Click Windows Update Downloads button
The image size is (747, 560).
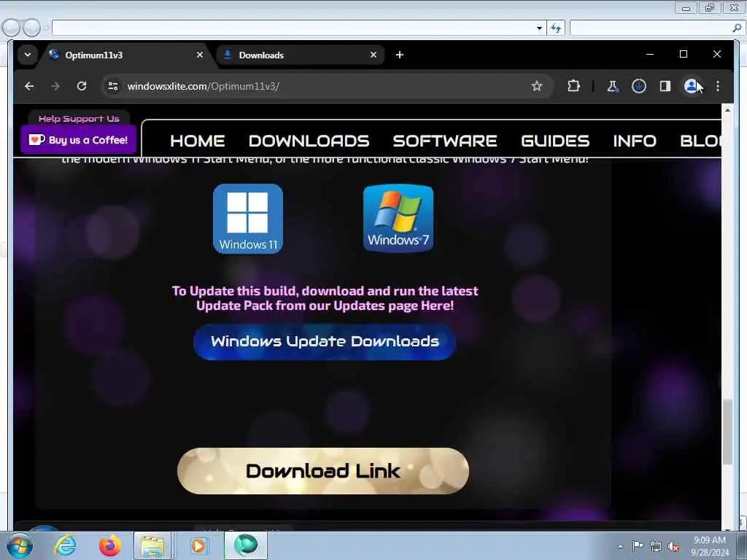325,341
